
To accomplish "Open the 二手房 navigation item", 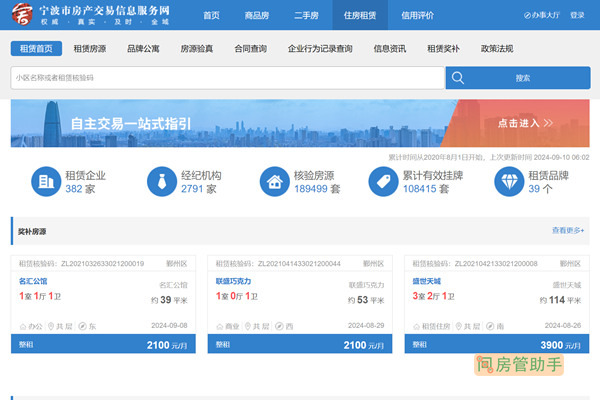I will tap(306, 15).
